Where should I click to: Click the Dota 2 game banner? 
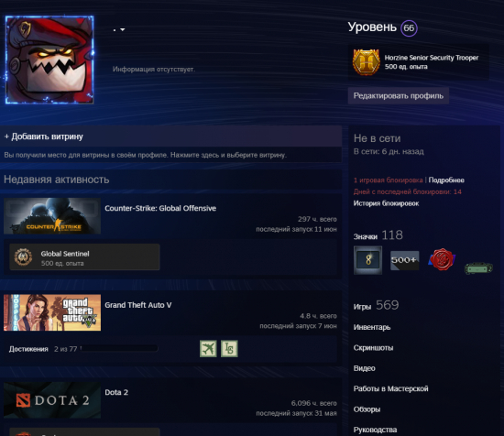[x=52, y=400]
